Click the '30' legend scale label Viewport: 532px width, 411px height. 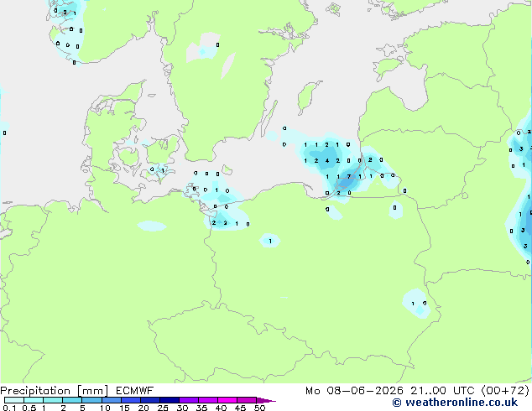[183, 408]
